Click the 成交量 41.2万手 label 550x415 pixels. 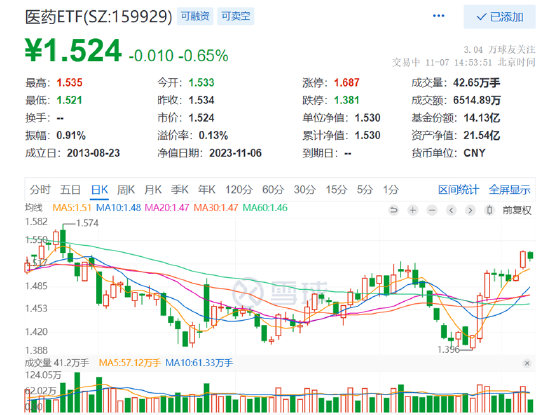56,362
